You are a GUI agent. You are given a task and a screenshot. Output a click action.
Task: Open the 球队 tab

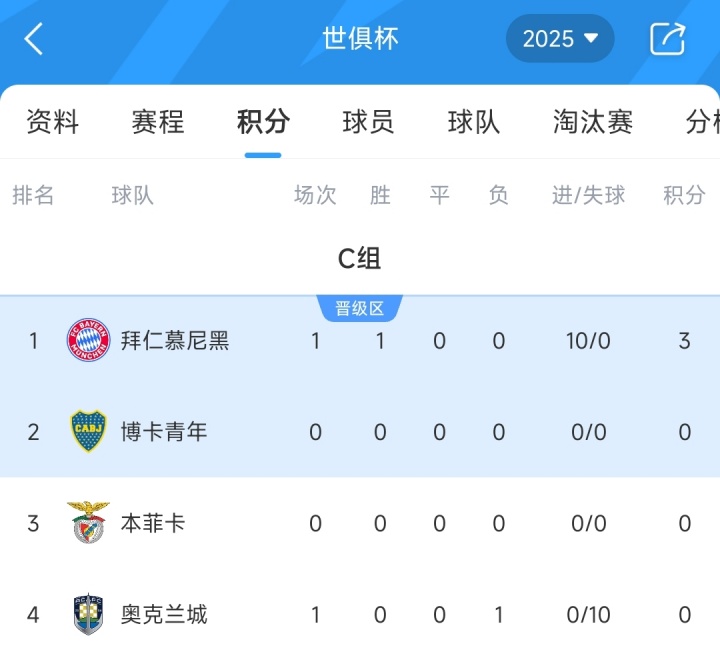474,122
